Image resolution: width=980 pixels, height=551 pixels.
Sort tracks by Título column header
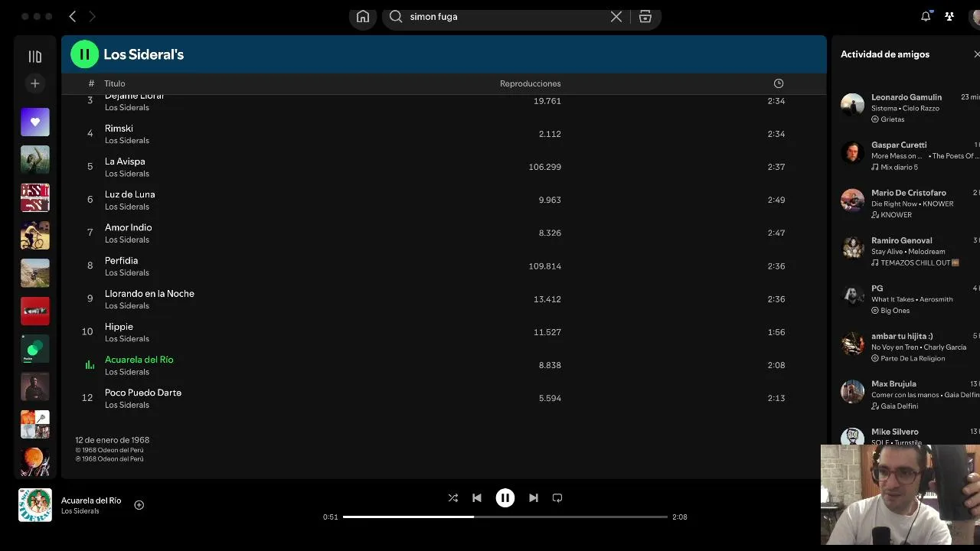pos(115,83)
